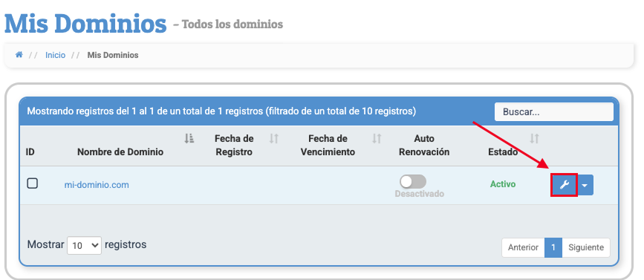Sort by Estado column
Image resolution: width=644 pixels, height=280 pixels.
[x=503, y=152]
